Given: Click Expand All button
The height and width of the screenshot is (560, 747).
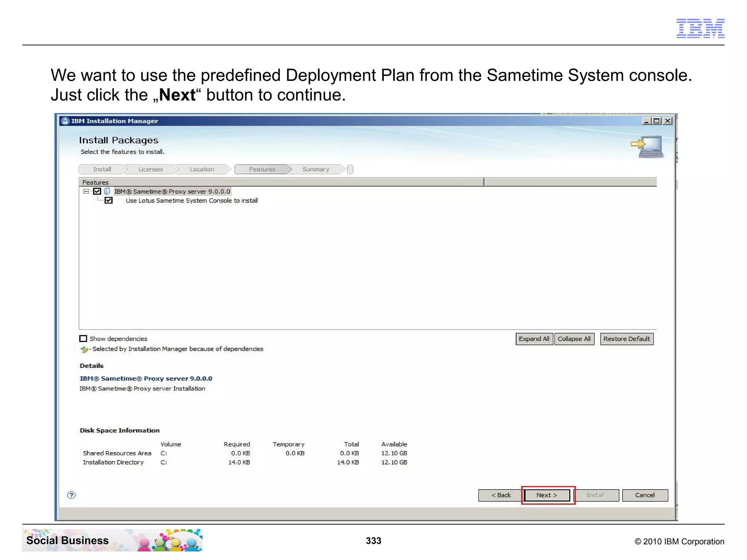Looking at the screenshot, I should (x=534, y=339).
